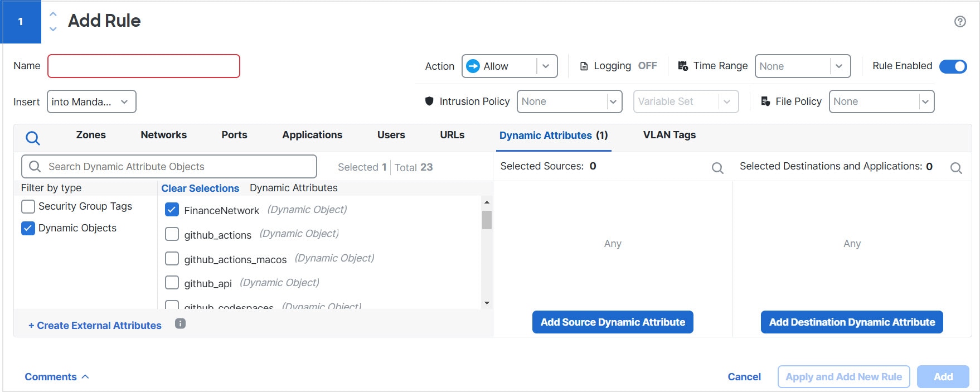Click Clear Selections link

click(x=200, y=188)
